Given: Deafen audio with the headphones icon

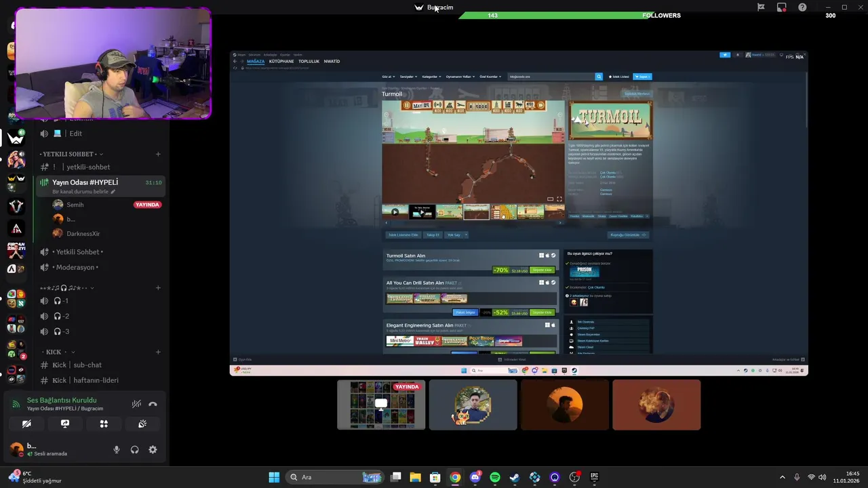Looking at the screenshot, I should pos(134,449).
